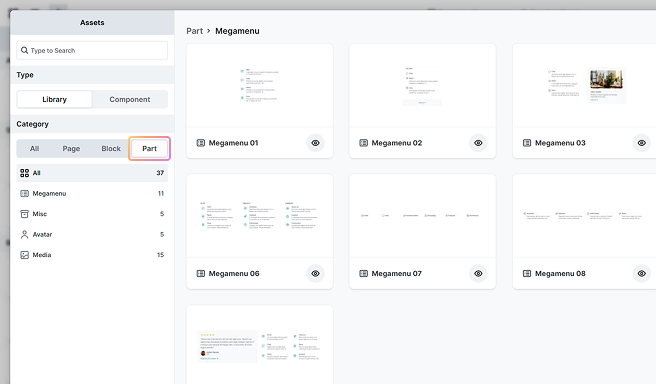This screenshot has width=656, height=384.
Task: Select the All category tab
Action: (34, 148)
